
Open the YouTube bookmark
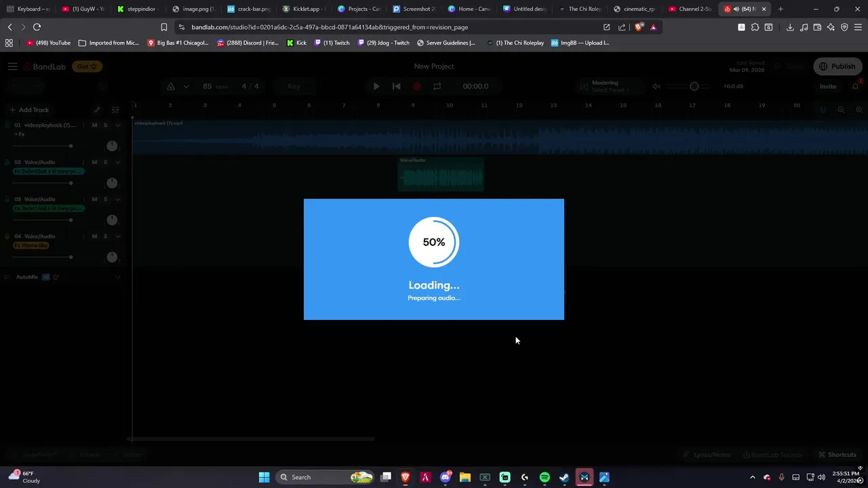click(x=48, y=43)
